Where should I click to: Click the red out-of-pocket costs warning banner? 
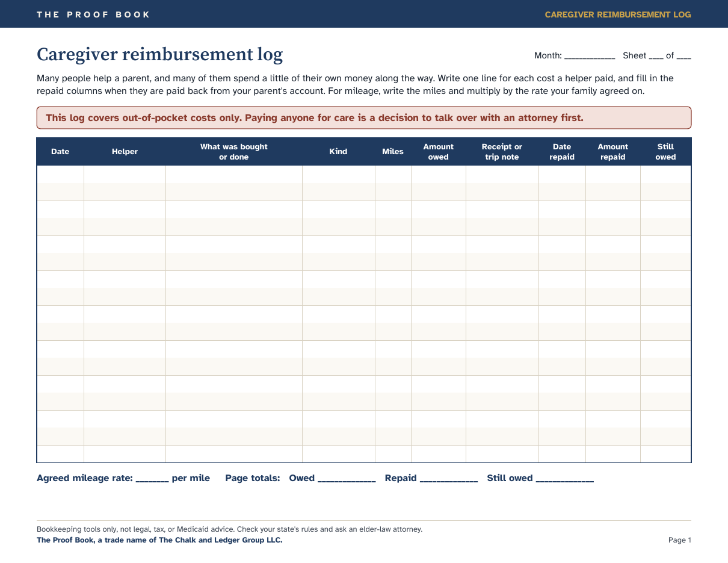(364, 117)
